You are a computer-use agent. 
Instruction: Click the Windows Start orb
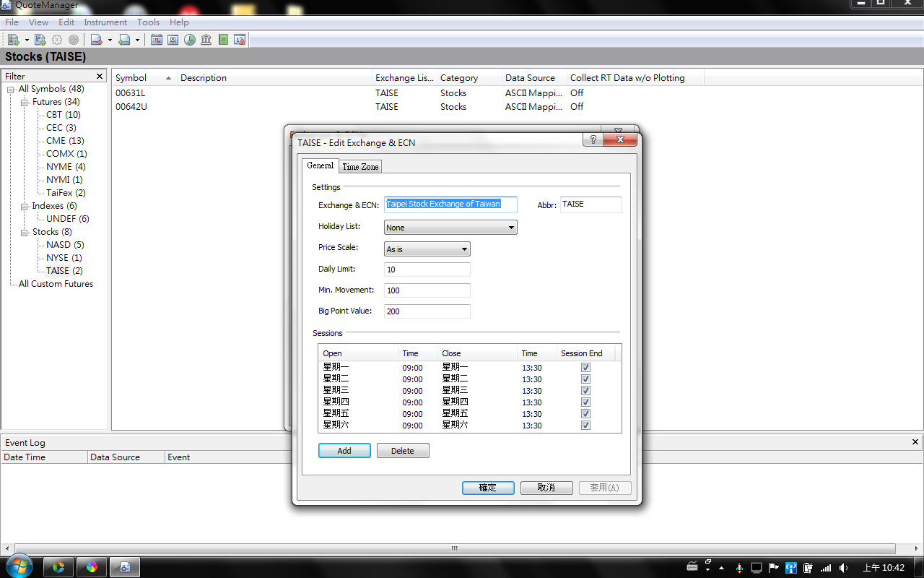click(x=18, y=566)
